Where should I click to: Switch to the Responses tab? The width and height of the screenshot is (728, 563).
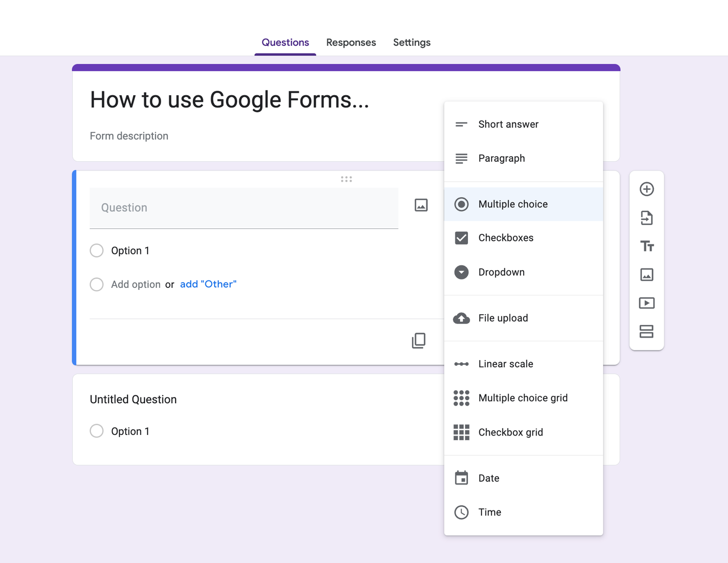point(351,42)
